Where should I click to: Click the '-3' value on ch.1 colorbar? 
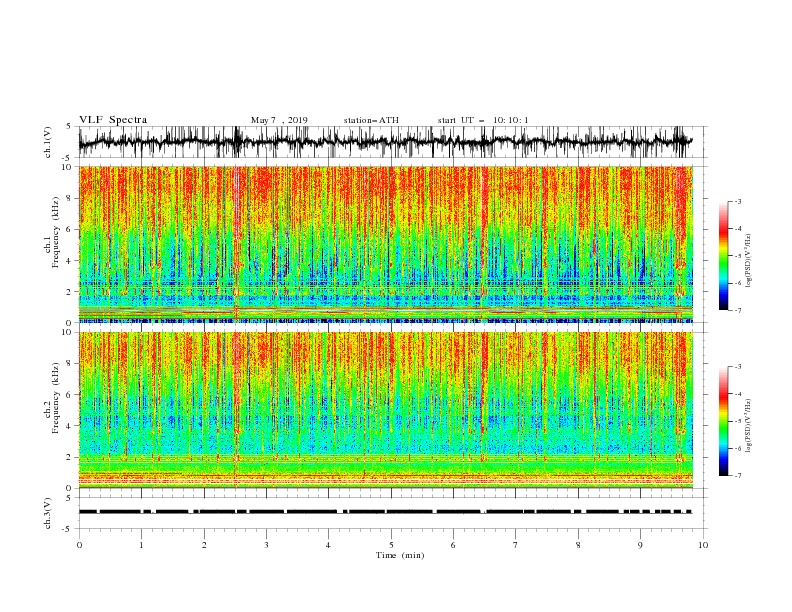(x=738, y=201)
